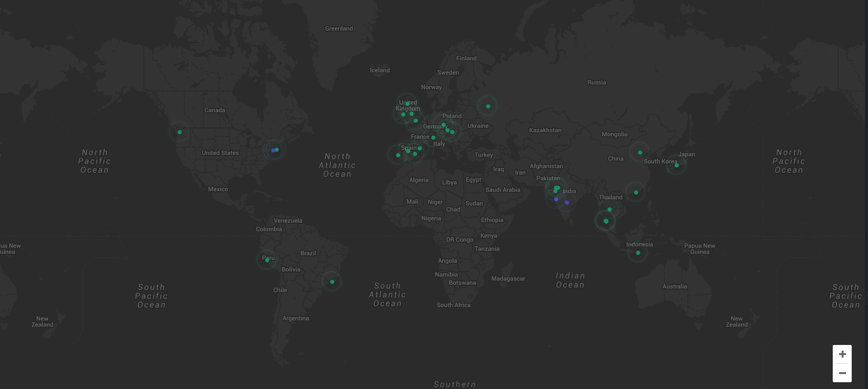
Task: Select the green marker below Indonesia label
Action: coord(638,253)
